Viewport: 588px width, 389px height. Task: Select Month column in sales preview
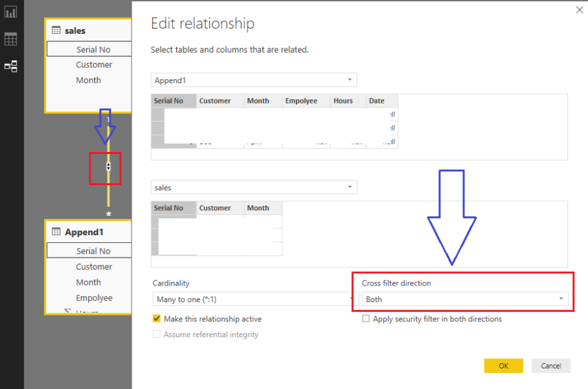coord(263,208)
